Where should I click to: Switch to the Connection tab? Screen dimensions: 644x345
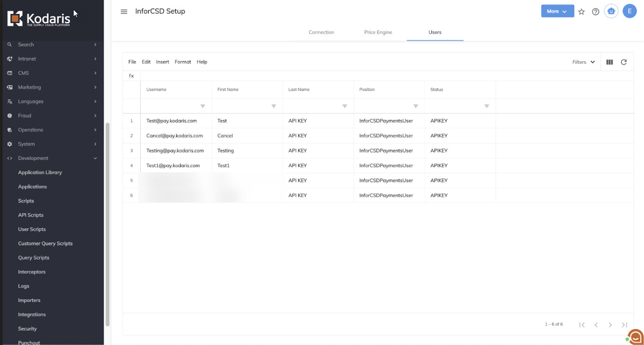321,32
